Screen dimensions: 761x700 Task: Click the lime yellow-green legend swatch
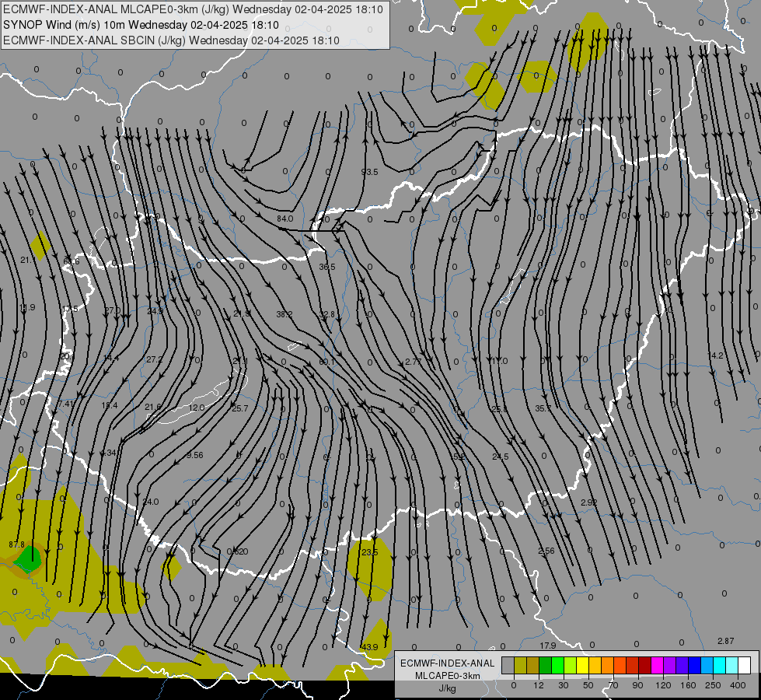(x=570, y=665)
